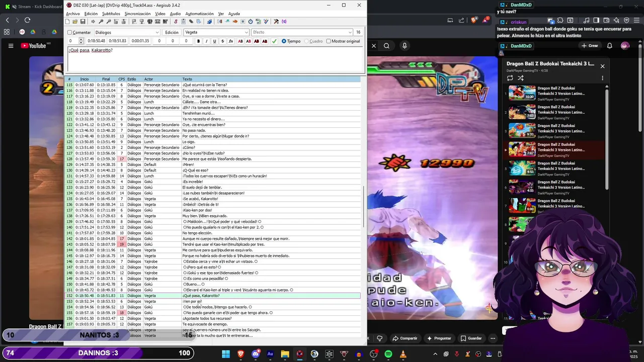Click the font name fn button
This screenshot has height=362, width=644.
point(231,41)
